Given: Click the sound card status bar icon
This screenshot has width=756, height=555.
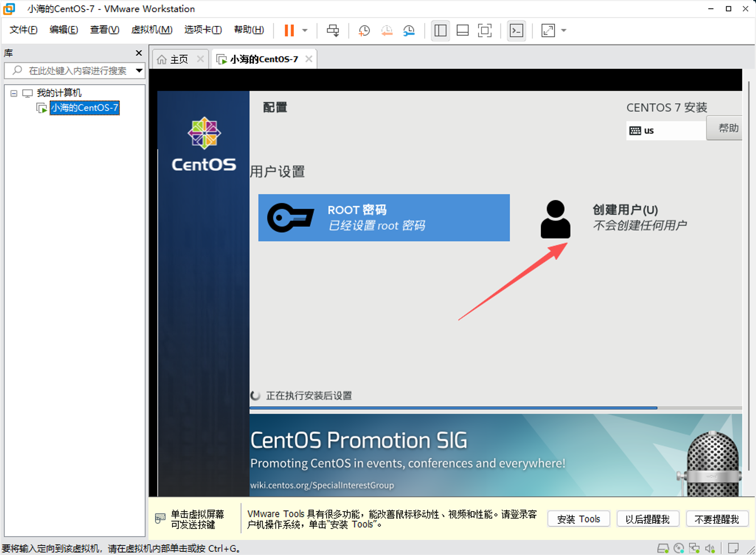Looking at the screenshot, I should coord(710,548).
